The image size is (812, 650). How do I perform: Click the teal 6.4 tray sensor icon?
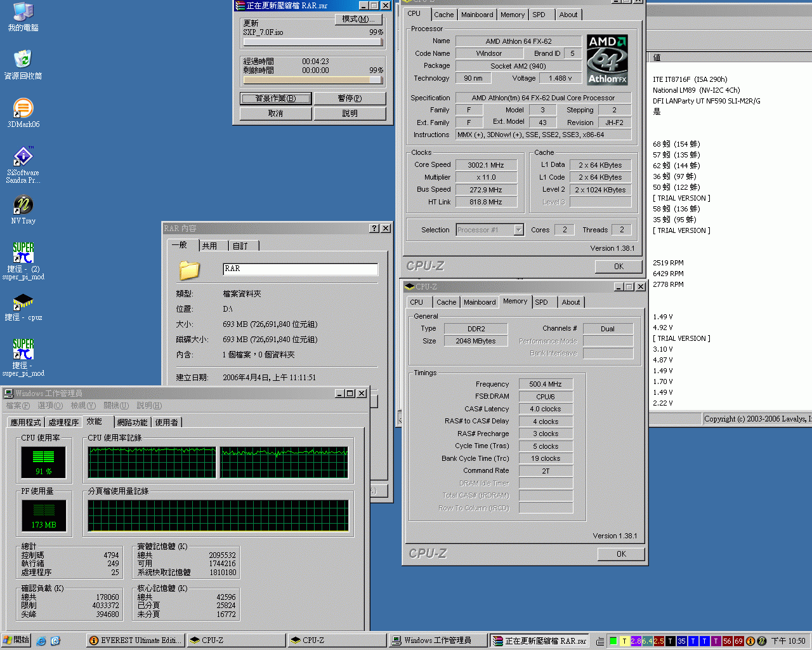coord(647,641)
